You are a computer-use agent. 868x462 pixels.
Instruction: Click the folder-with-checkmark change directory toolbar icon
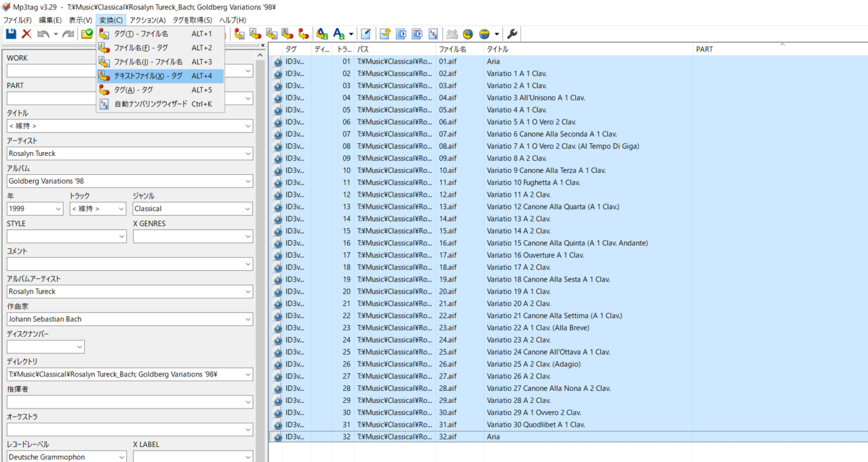tap(87, 34)
